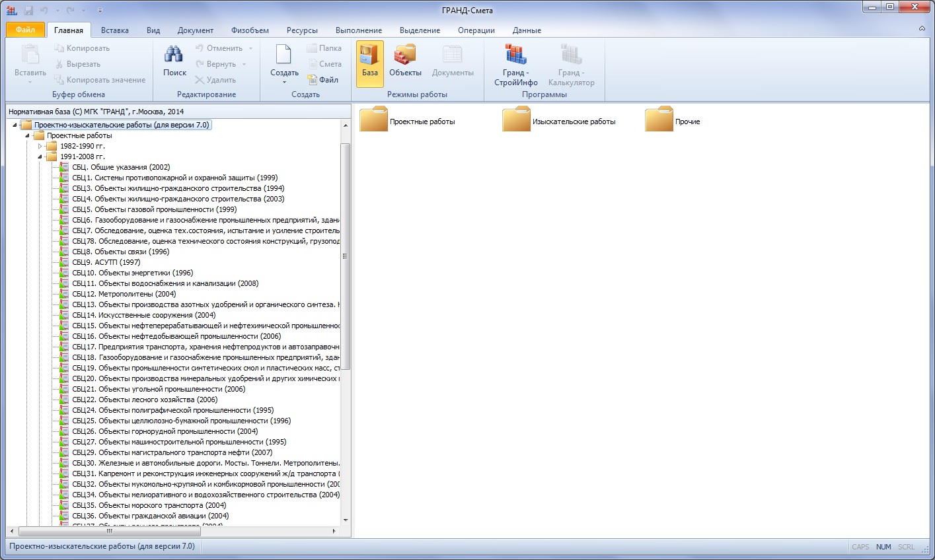Click the Создать blank page icon
The width and height of the screenshot is (935, 560).
coord(284,55)
